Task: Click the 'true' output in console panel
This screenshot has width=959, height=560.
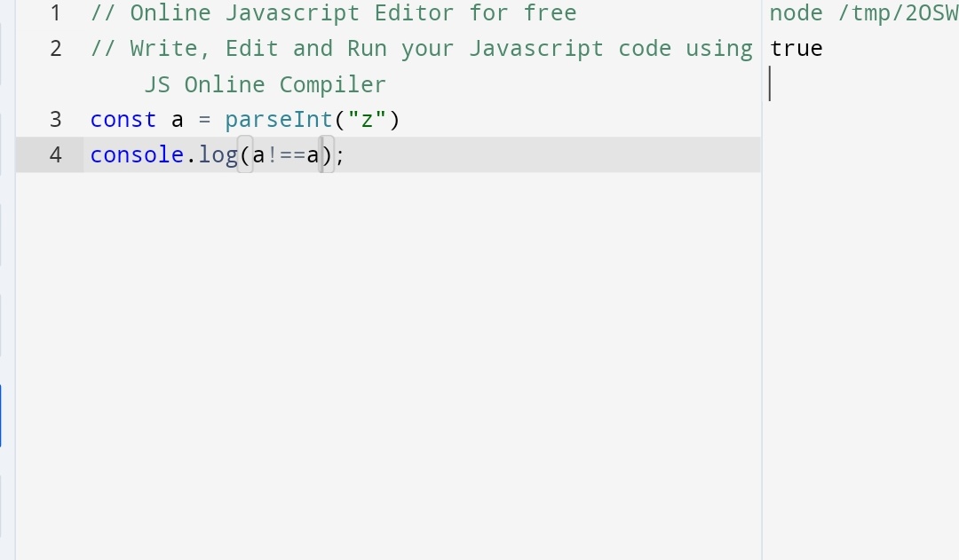Action: pyautogui.click(x=797, y=48)
